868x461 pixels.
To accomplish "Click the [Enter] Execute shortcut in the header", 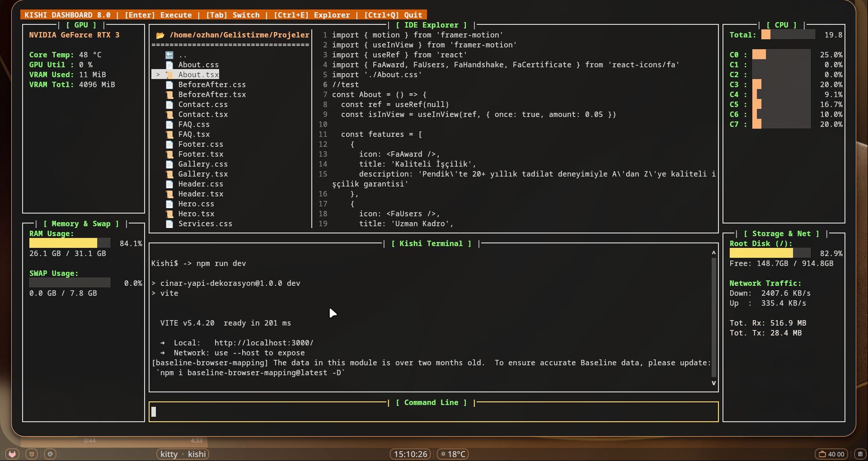I will click(158, 15).
